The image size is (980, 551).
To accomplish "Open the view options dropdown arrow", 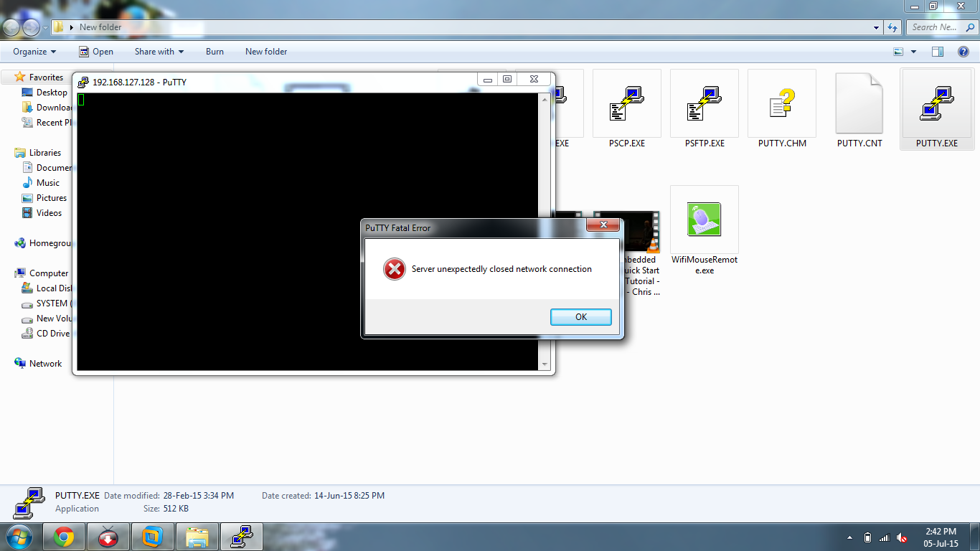I will 913,52.
